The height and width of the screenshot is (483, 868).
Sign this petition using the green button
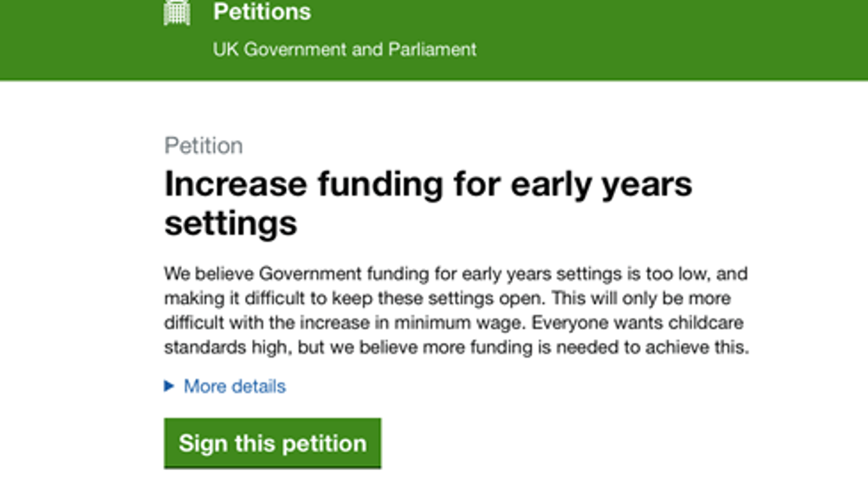272,443
